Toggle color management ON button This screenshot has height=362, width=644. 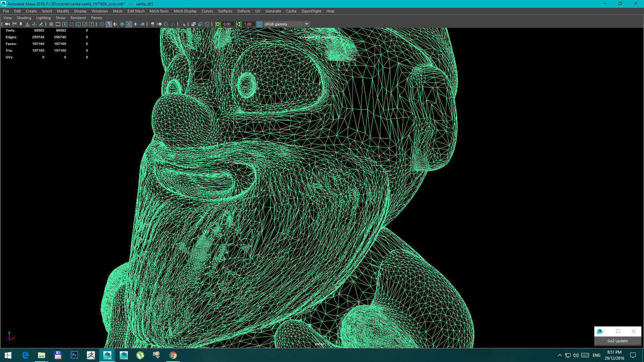point(259,24)
